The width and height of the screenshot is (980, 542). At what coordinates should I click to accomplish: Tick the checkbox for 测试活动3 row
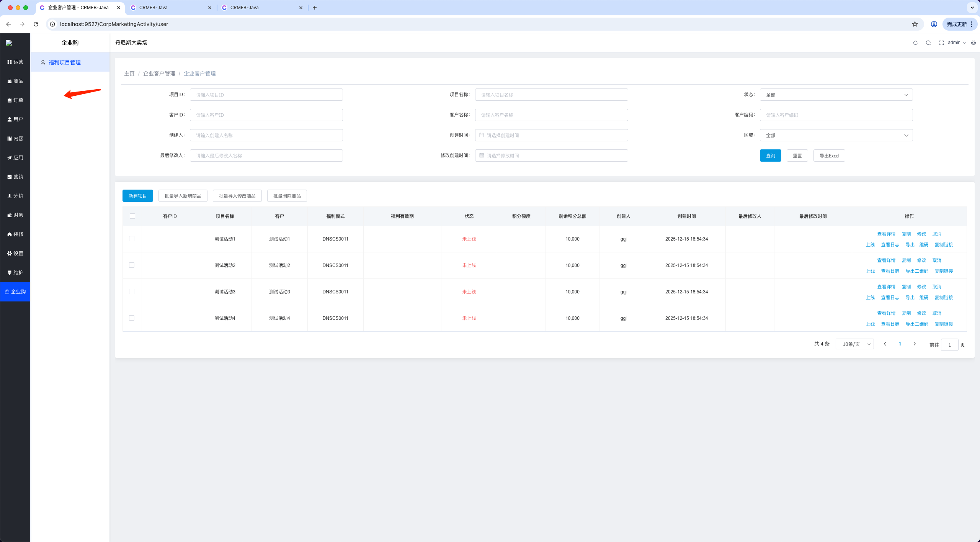click(x=132, y=291)
